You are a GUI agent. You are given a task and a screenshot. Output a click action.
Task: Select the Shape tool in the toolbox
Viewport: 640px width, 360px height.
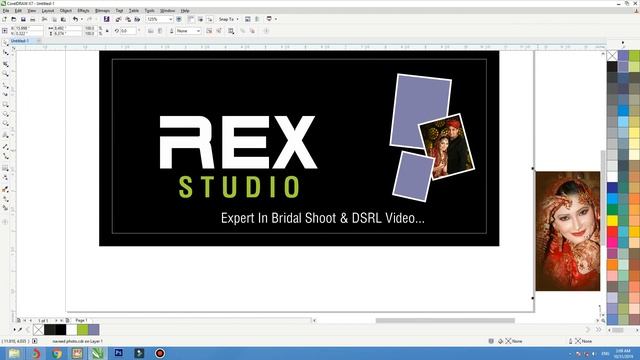coord(5,53)
